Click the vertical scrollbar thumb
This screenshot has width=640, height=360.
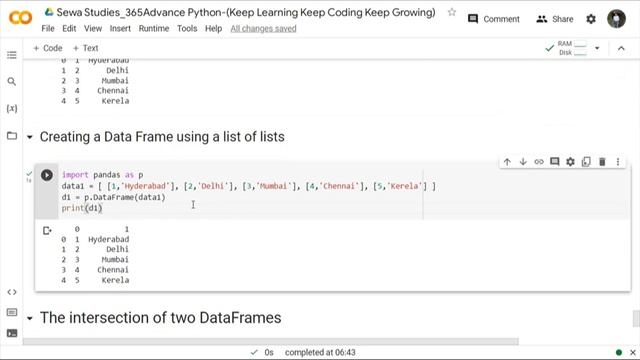(636, 318)
